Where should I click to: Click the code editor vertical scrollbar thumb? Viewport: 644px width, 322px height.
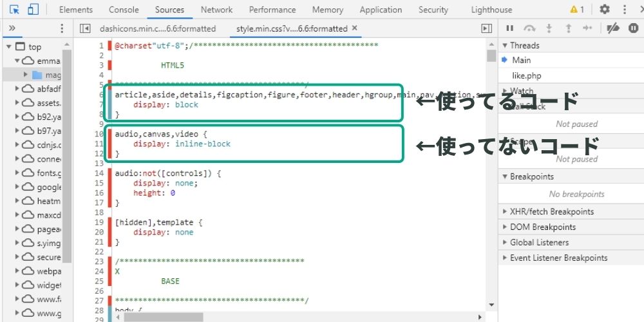coord(491,55)
